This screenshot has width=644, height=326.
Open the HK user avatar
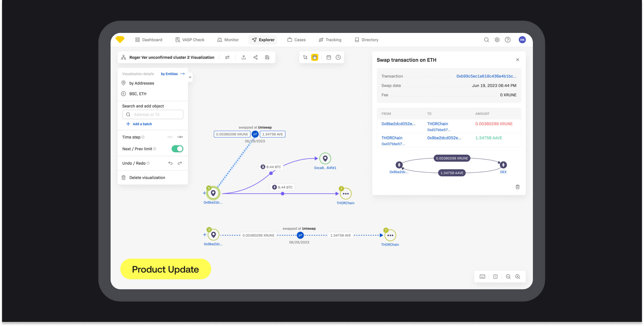[x=522, y=40]
